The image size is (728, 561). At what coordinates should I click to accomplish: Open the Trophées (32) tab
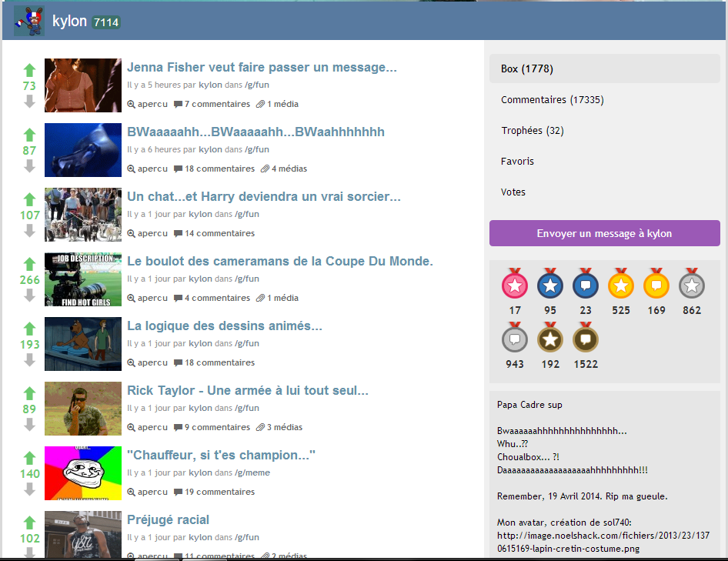530,131
